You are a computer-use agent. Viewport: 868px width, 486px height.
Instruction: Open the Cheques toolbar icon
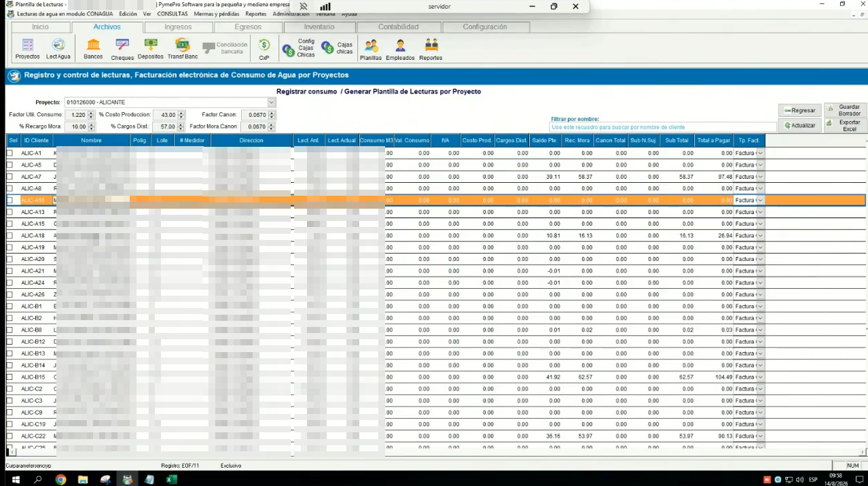(x=122, y=50)
